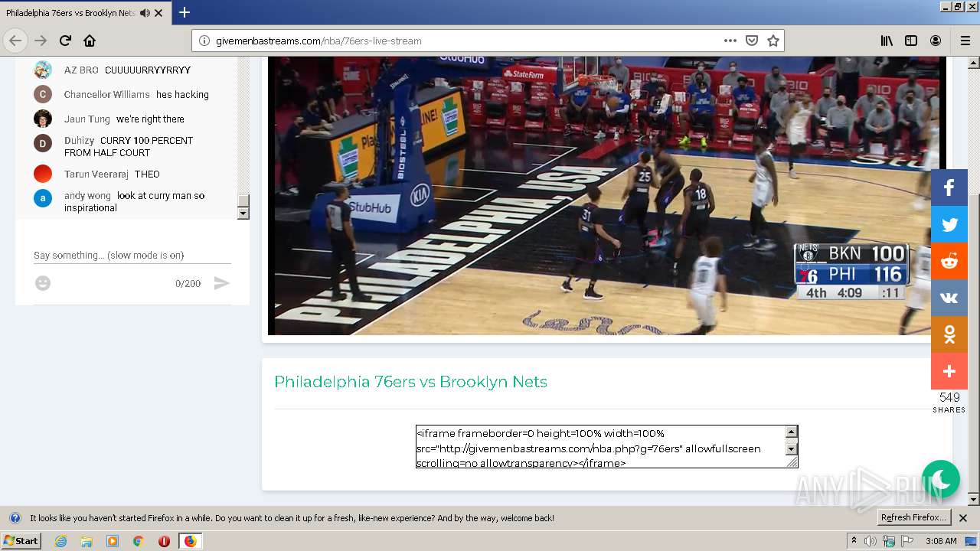Screen dimensions: 980x551
Task: Launch Chrome from the taskbar
Action: pyautogui.click(x=139, y=541)
